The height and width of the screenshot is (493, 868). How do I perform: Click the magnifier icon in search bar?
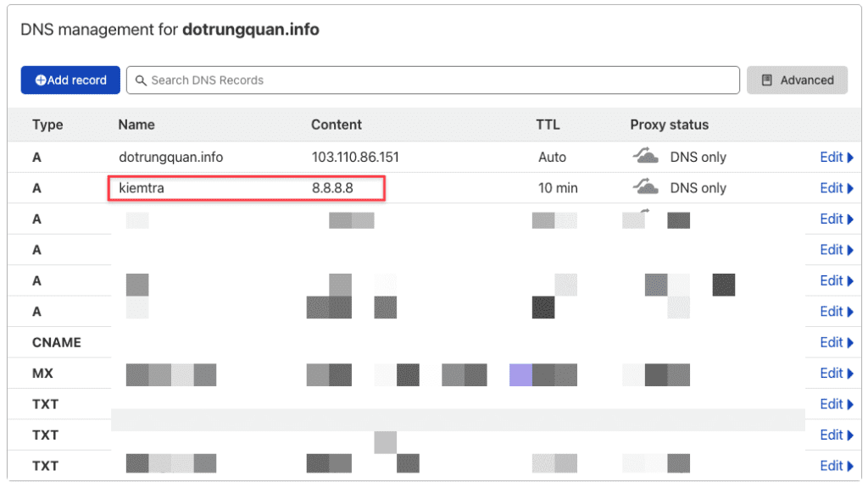(x=142, y=80)
